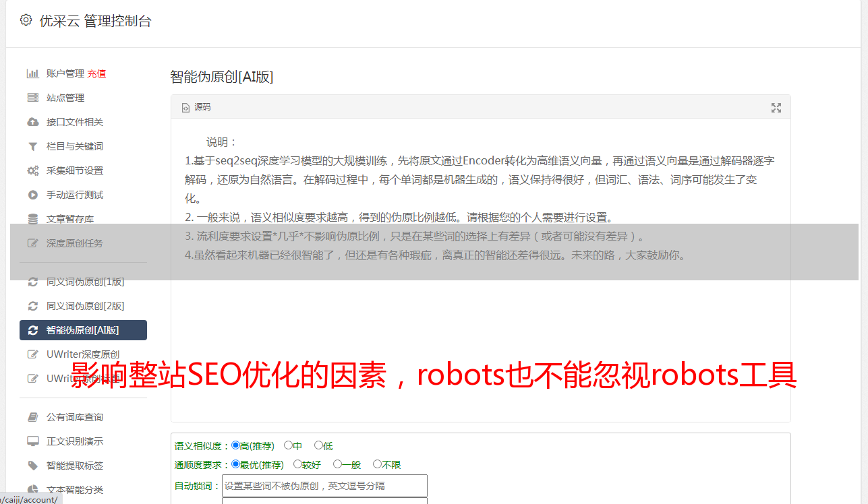Select the active 智能伪原创[AI版] sidebar item
The width and height of the screenshot is (868, 504).
83,330
